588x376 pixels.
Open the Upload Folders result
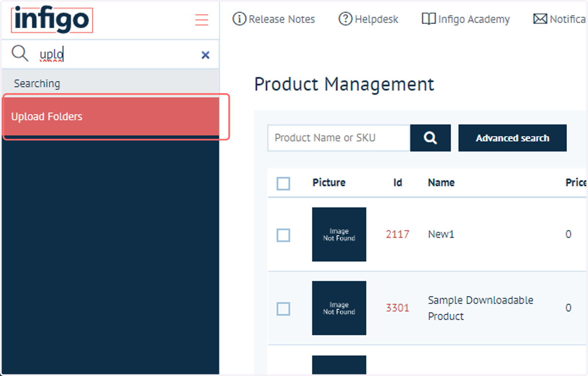click(111, 117)
